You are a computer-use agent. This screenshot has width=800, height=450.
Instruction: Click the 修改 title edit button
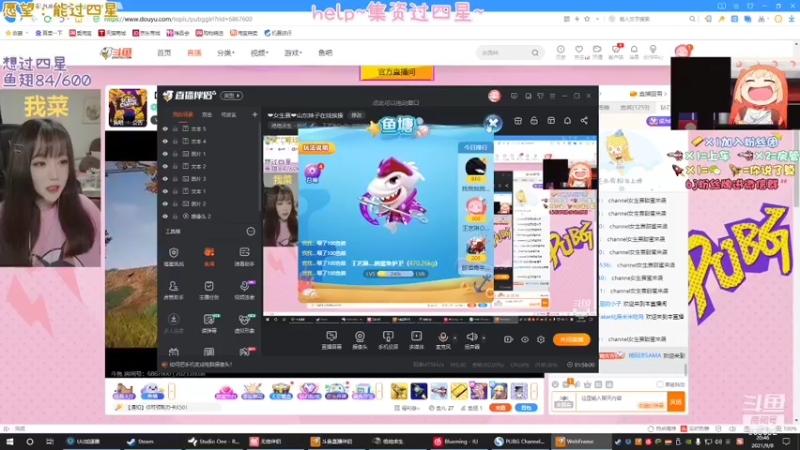(357, 115)
